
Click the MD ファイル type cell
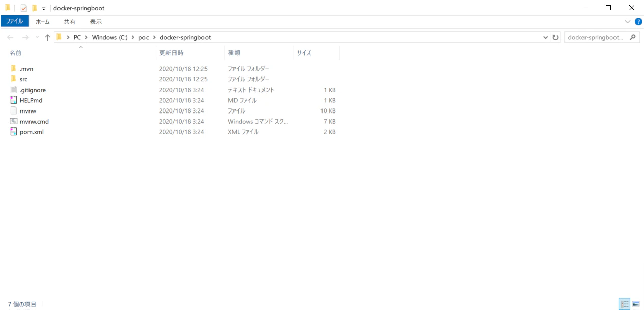coord(242,100)
